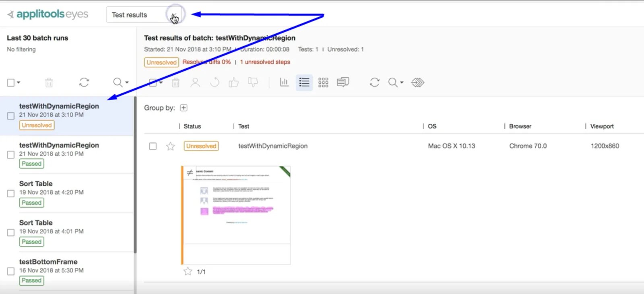
Task: Check the Sort Table 4:20 PM checkbox
Action: 11,193
